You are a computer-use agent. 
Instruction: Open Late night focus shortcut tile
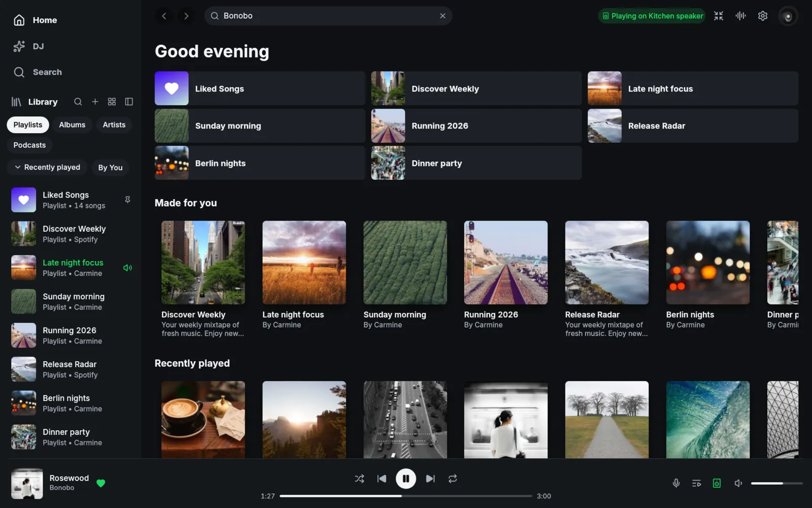693,88
